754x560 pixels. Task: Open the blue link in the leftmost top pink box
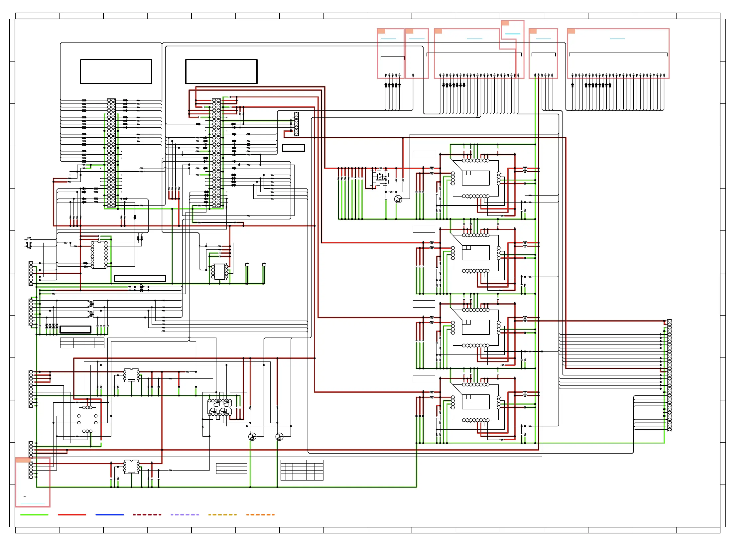[x=388, y=39]
